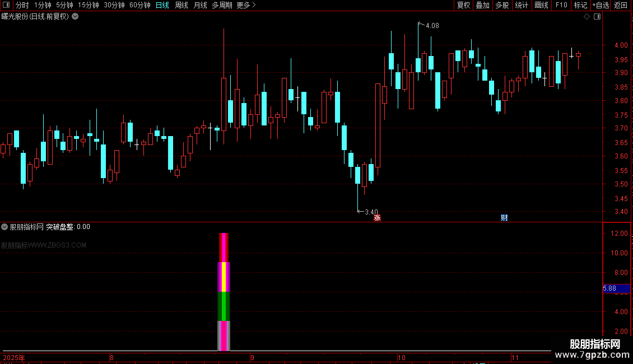This screenshot has width=633, height=364.
Task: Select the 5分钟 period tab
Action: 64,5
